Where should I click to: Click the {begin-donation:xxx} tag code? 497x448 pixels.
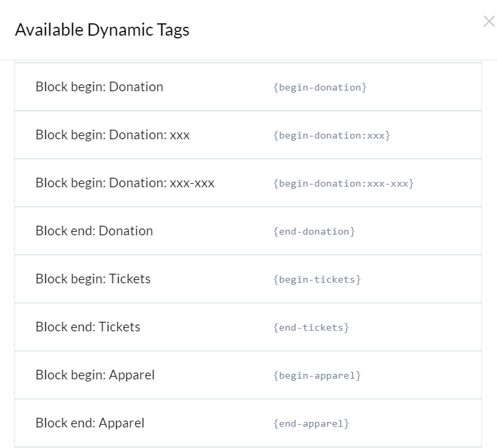[332, 135]
